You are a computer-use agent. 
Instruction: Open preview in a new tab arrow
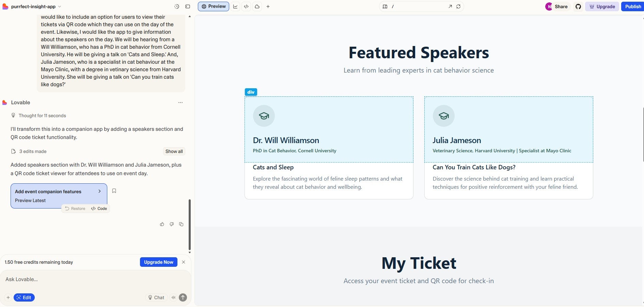(450, 6)
